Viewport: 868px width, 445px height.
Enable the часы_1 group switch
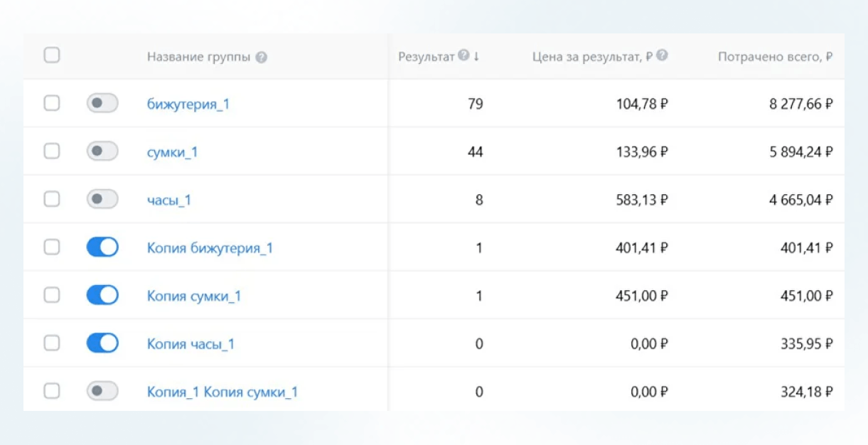pos(102,200)
